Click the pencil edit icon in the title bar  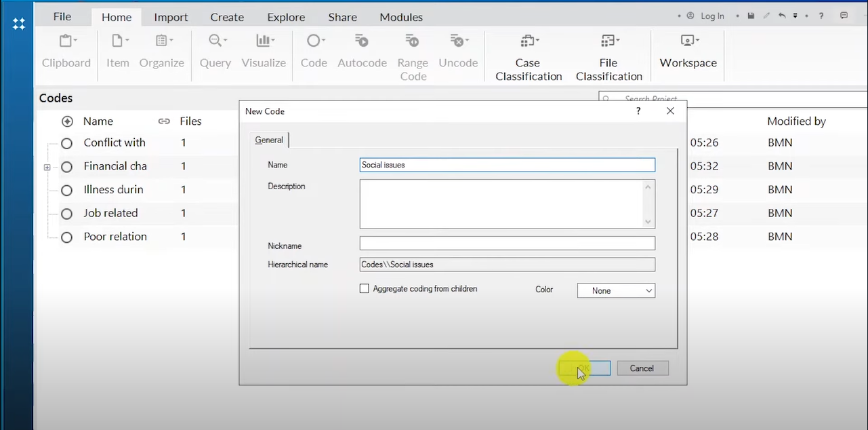[766, 16]
